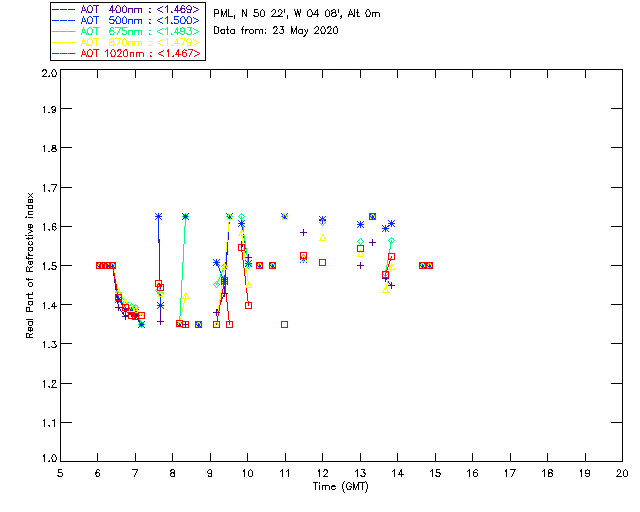Click the y-axis tick label 1.4
The image size is (640, 512).
50,305
